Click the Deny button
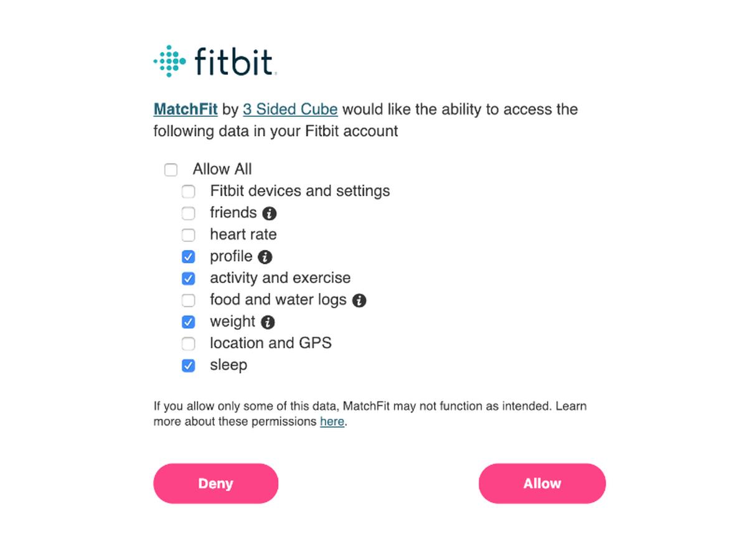This screenshot has height=560, width=747. 216,483
